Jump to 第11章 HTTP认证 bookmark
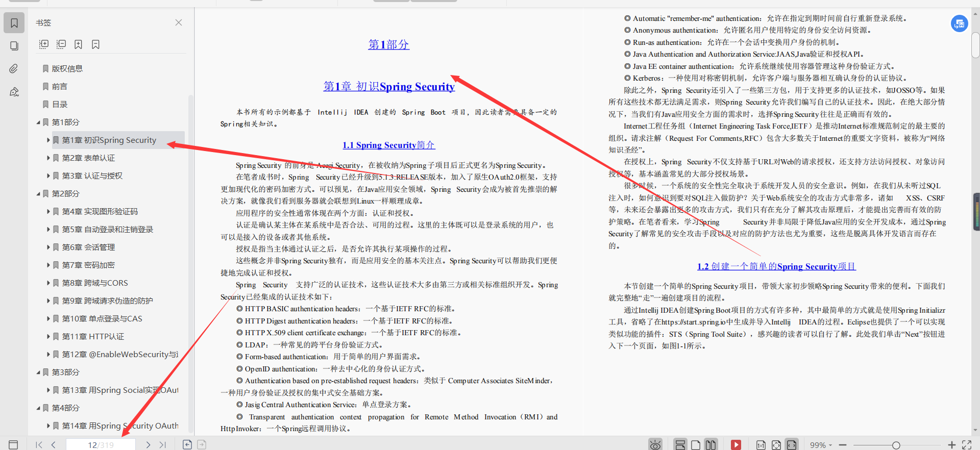This screenshot has height=450, width=980. click(x=93, y=337)
